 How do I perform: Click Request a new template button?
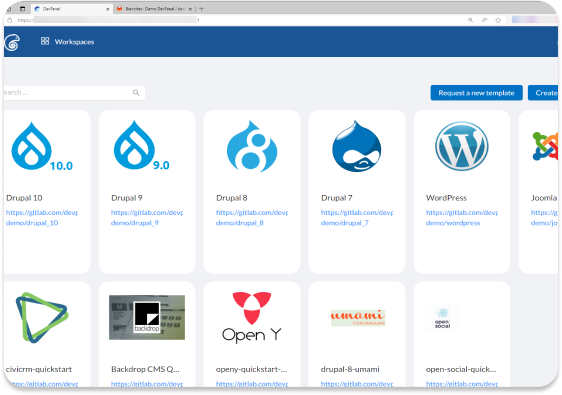click(x=476, y=93)
